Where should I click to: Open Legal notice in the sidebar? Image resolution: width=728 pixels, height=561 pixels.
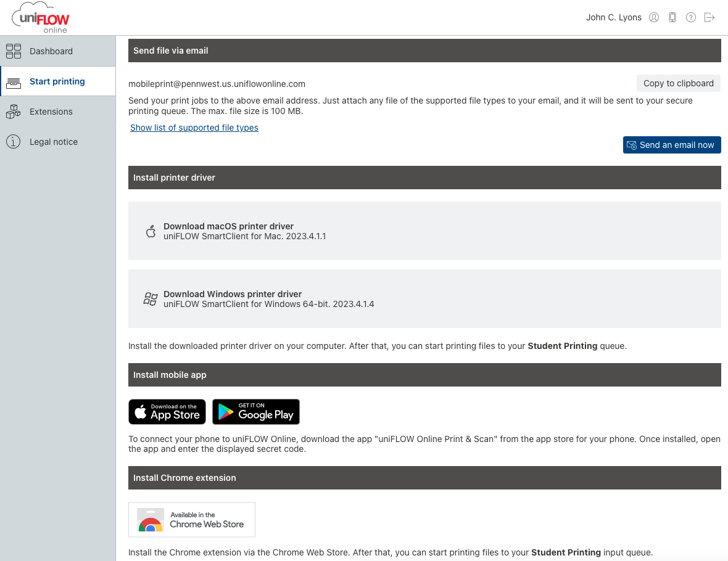[x=57, y=142]
